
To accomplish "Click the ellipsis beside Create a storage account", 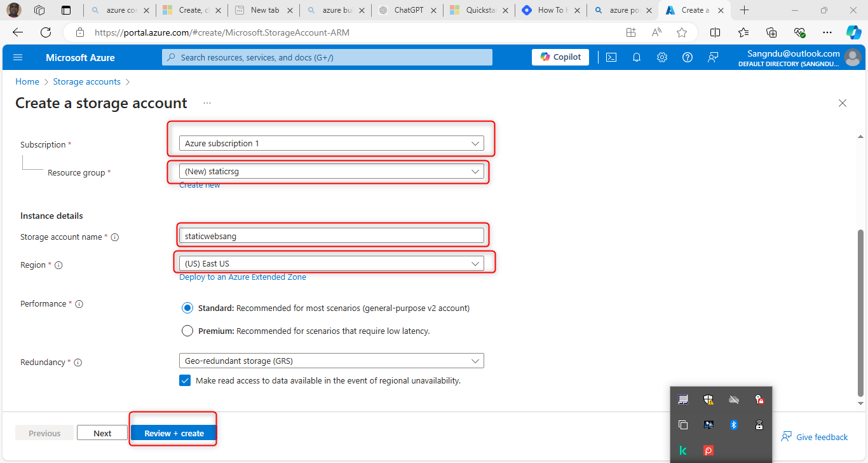I will click(x=207, y=103).
